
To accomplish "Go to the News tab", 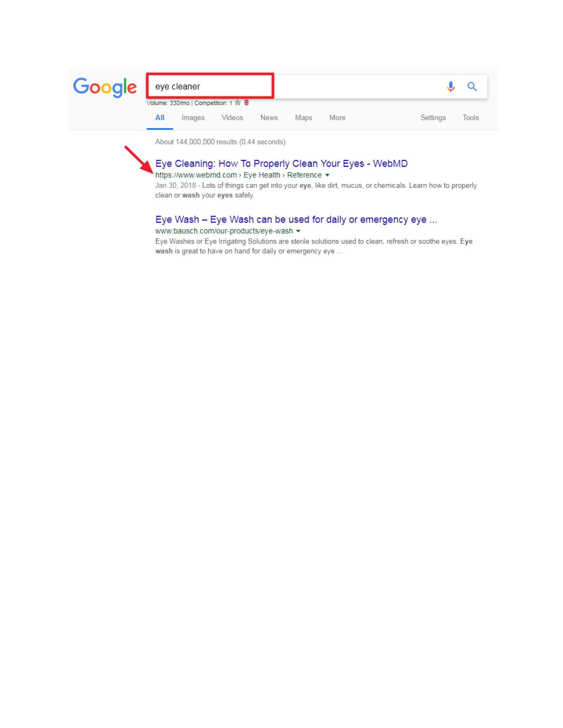I will pyautogui.click(x=269, y=118).
